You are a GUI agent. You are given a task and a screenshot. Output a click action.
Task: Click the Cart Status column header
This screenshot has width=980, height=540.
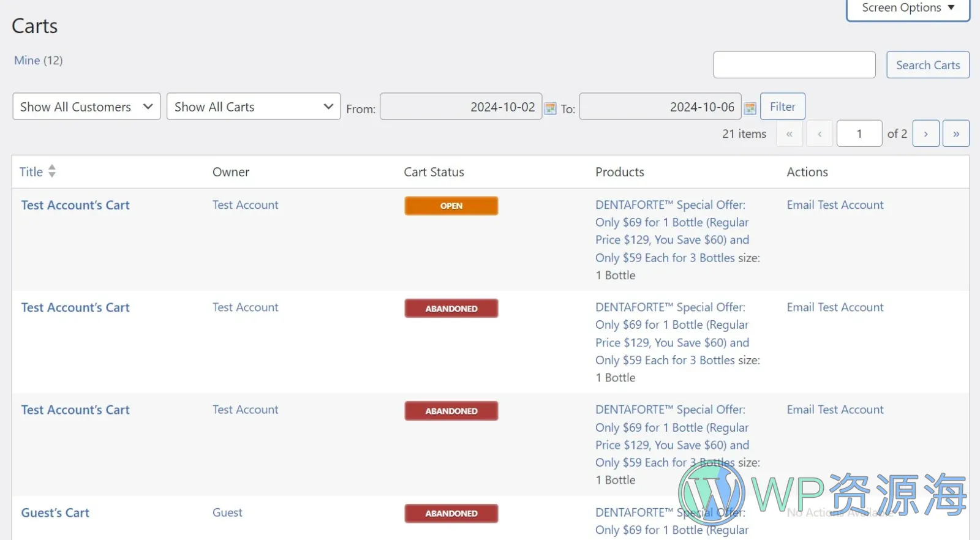pos(434,172)
